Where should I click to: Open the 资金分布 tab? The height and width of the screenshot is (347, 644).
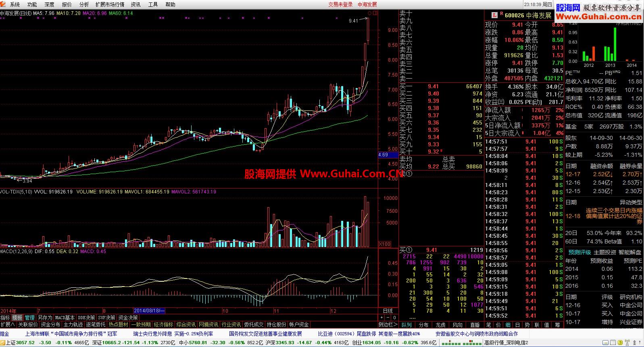pos(50,324)
